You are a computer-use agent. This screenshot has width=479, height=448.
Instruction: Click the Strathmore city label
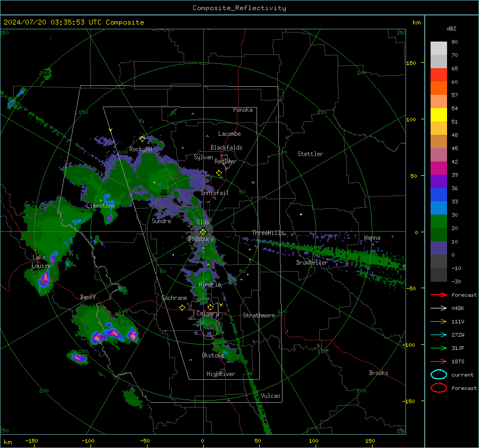tap(259, 315)
